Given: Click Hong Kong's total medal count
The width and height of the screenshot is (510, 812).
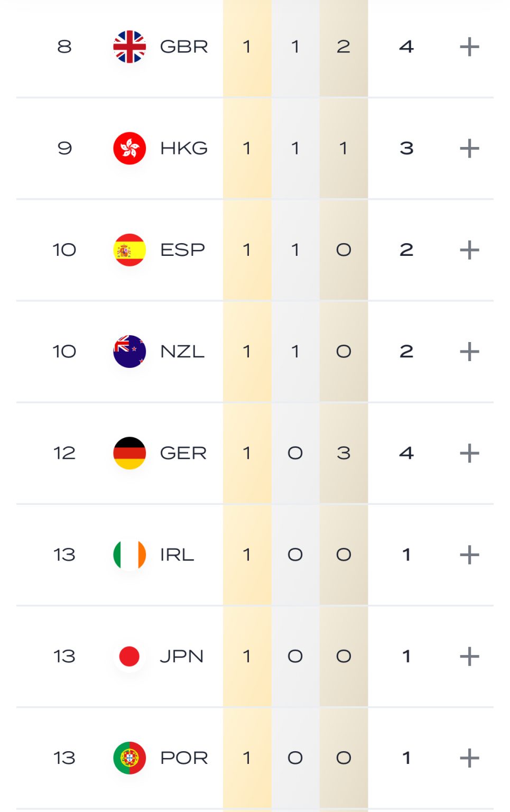Looking at the screenshot, I should [x=406, y=148].
